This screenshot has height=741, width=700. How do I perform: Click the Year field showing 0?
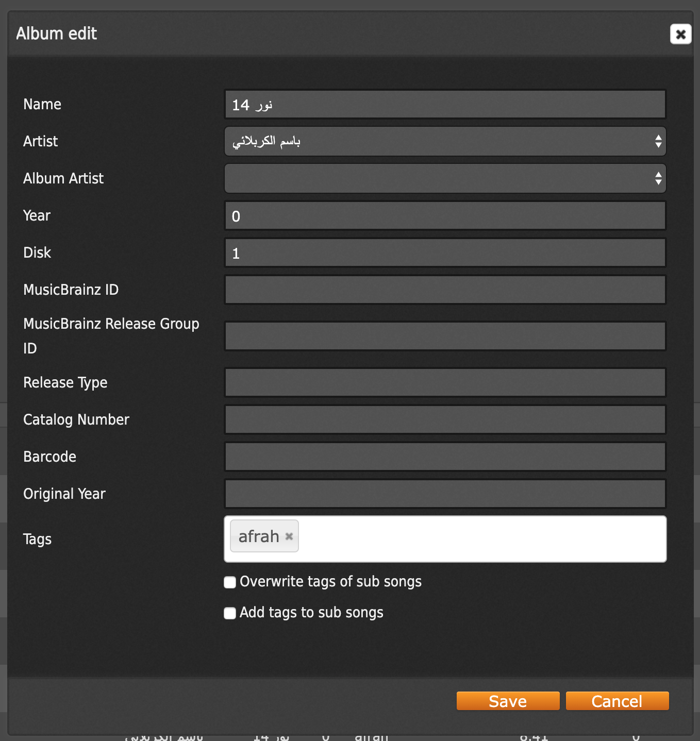coord(445,215)
